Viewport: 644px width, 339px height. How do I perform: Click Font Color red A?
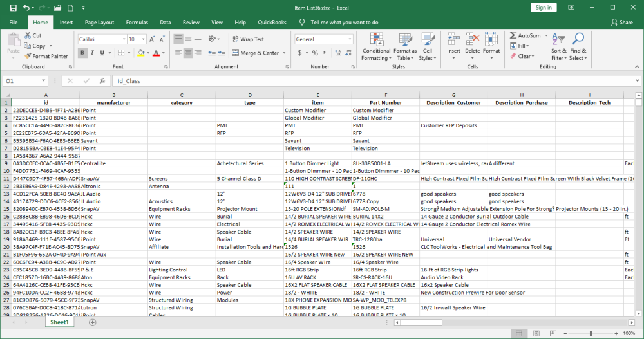(156, 53)
